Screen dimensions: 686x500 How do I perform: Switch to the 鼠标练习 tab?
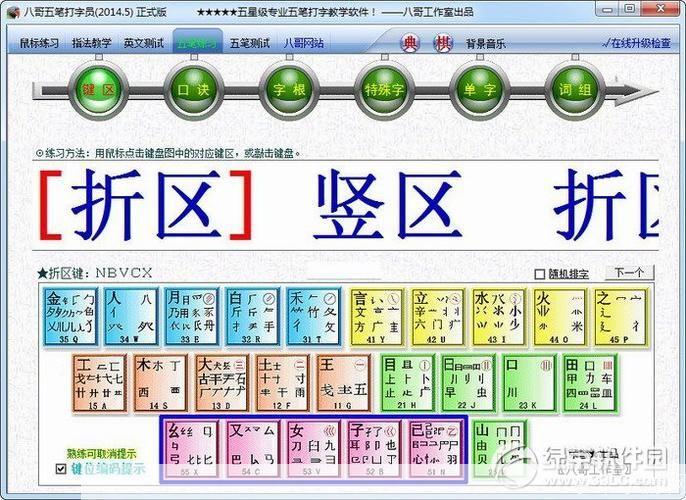pos(40,44)
